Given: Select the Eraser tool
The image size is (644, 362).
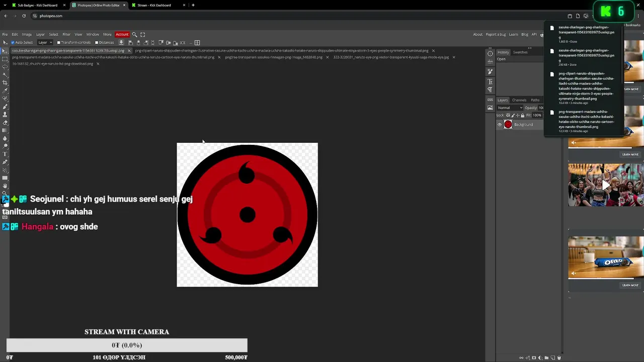Looking at the screenshot, I should (5, 122).
